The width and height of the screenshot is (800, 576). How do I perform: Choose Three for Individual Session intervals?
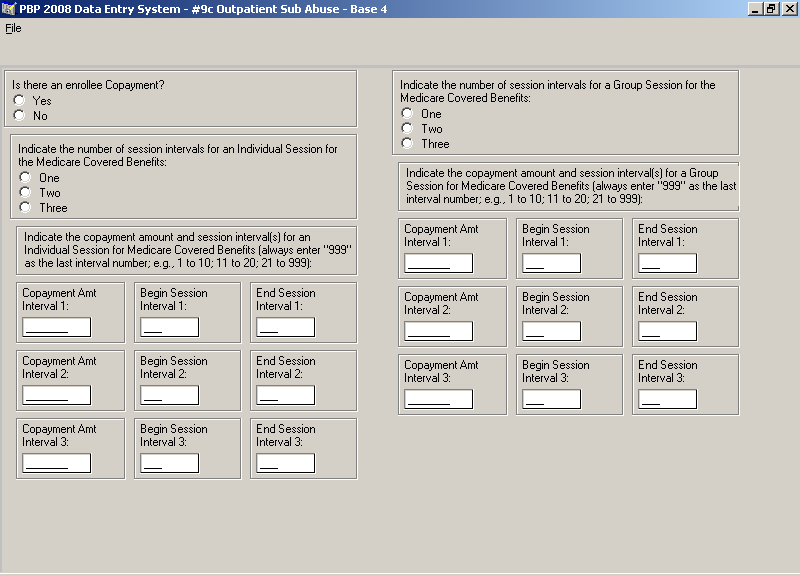[x=26, y=207]
